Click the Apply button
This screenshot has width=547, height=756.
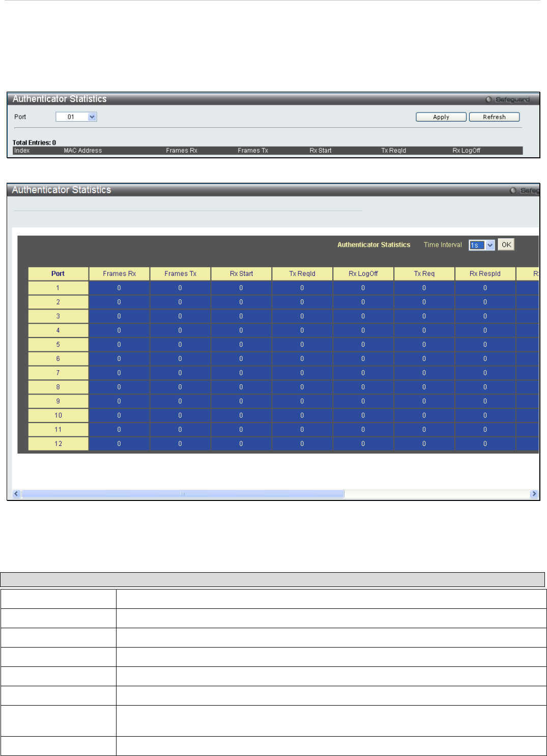pyautogui.click(x=441, y=117)
